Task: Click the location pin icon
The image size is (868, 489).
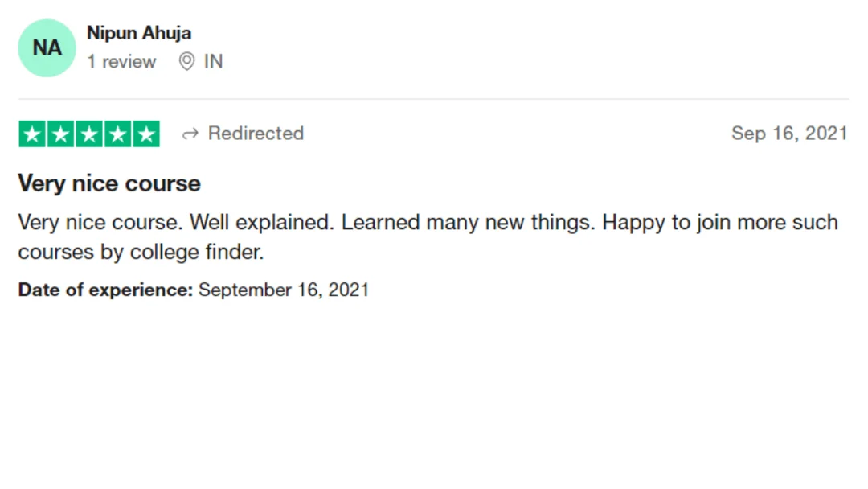Action: [x=187, y=61]
